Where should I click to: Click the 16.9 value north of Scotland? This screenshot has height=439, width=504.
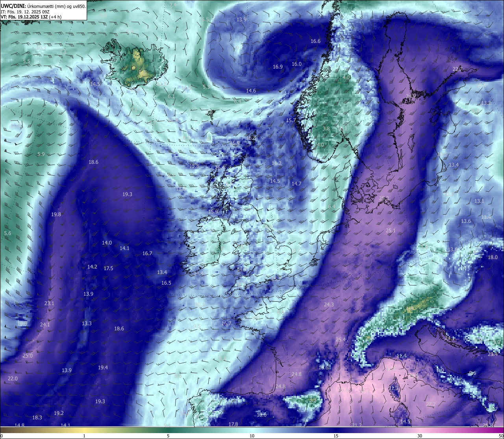(x=278, y=67)
